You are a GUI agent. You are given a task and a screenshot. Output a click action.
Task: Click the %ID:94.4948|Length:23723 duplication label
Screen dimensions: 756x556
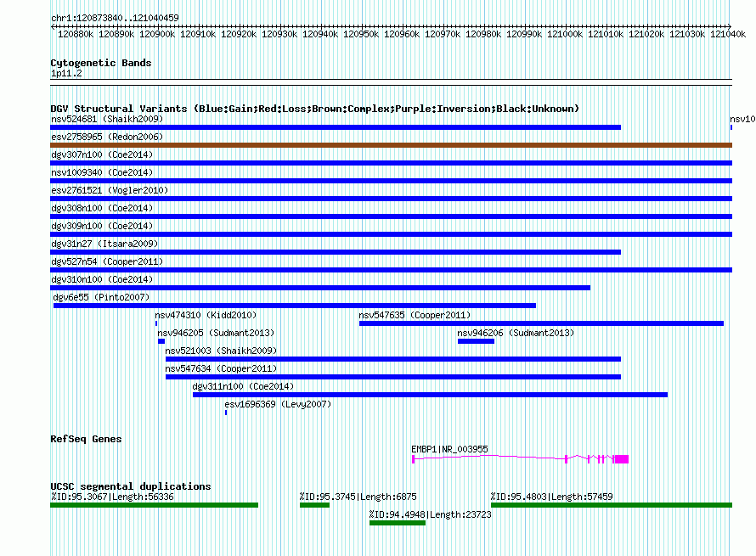[x=430, y=514]
